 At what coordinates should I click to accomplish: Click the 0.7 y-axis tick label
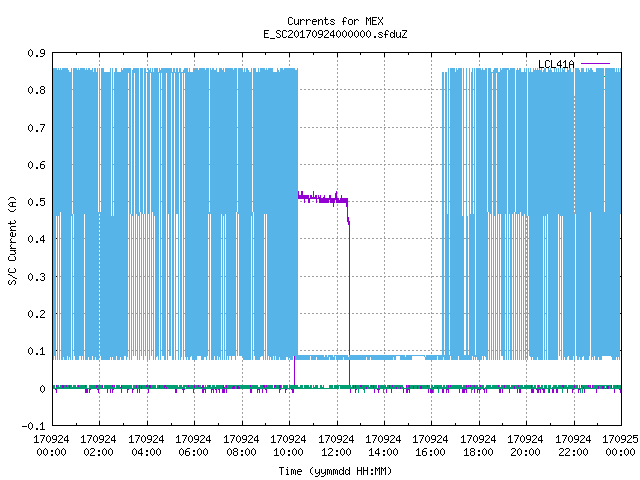coord(36,128)
